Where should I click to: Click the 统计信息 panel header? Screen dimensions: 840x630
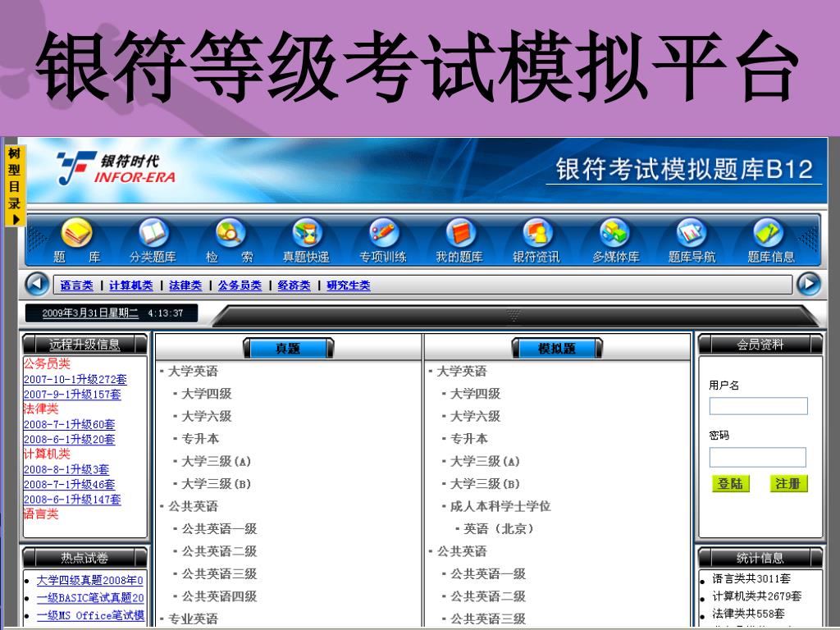760,558
